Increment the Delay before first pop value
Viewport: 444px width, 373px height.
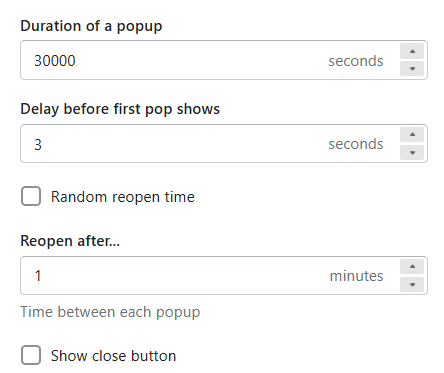(412, 135)
